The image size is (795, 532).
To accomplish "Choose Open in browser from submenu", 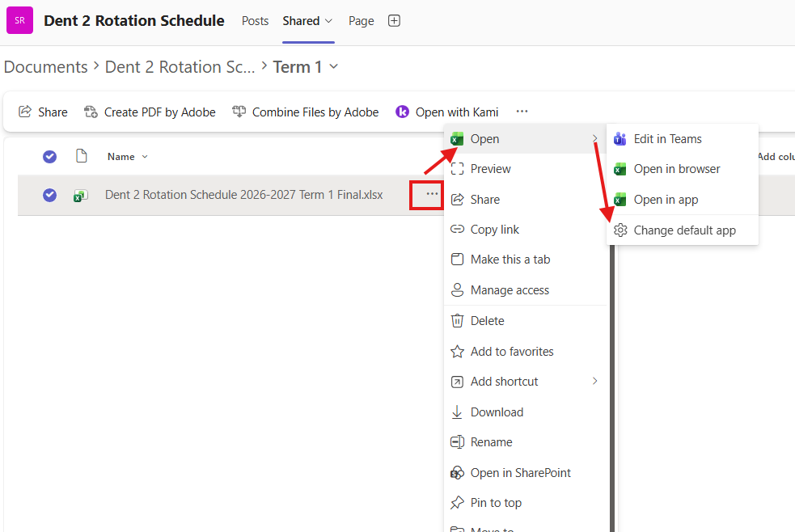I will [683, 169].
